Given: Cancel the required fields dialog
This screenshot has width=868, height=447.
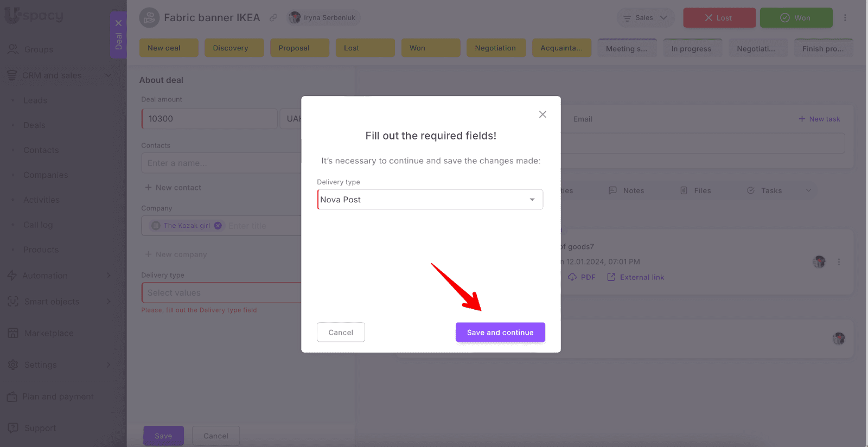Looking at the screenshot, I should pyautogui.click(x=341, y=333).
